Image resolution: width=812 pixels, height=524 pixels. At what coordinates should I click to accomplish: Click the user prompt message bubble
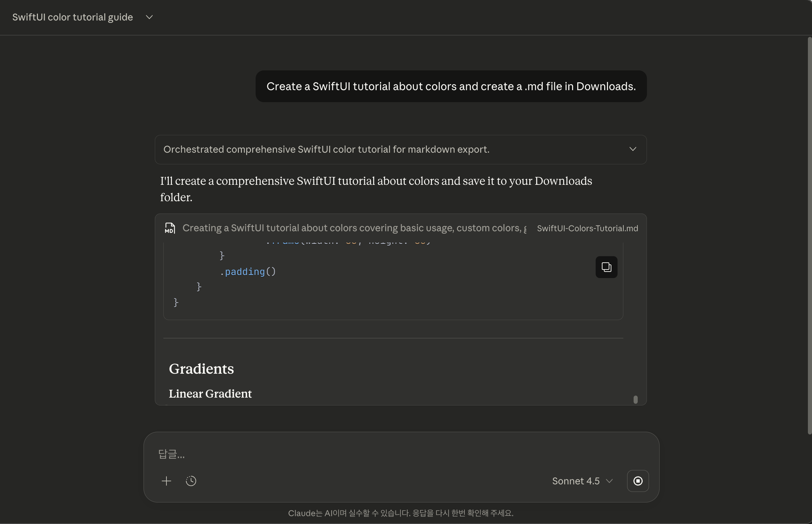pyautogui.click(x=451, y=86)
